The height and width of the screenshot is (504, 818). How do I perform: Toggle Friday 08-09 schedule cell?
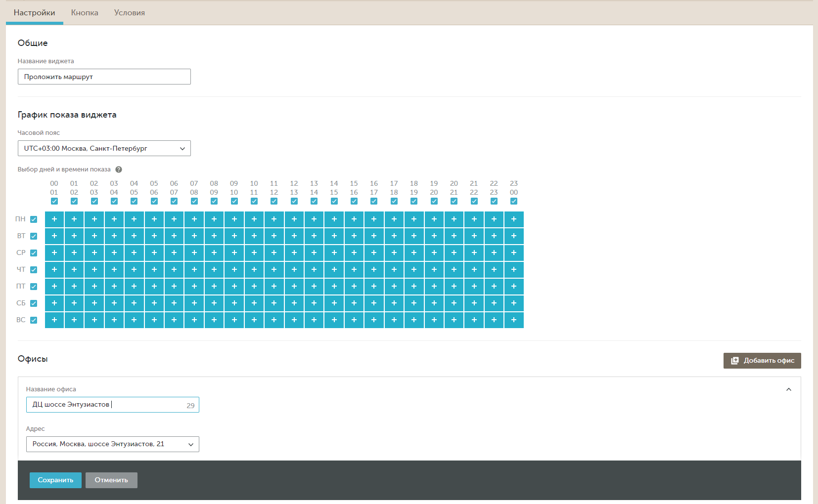click(214, 287)
